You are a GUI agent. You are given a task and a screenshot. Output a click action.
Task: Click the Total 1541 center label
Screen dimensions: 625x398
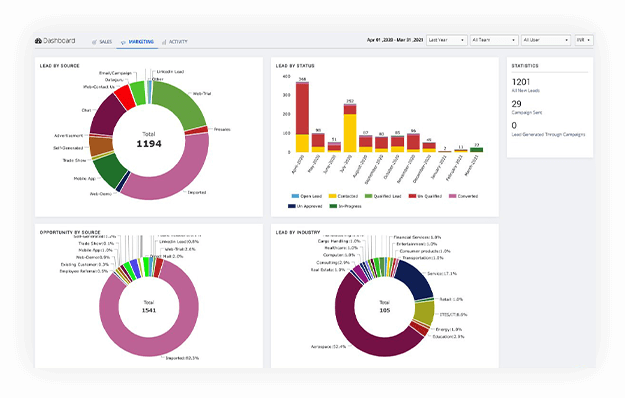[x=149, y=306]
